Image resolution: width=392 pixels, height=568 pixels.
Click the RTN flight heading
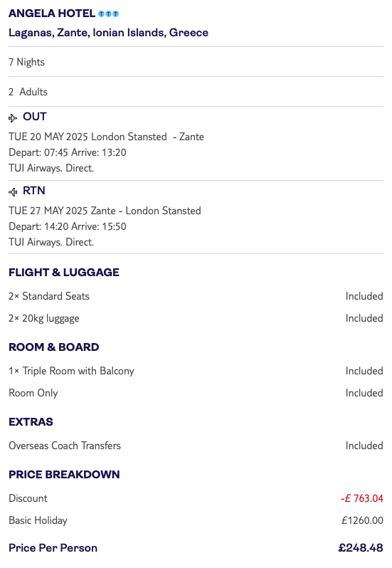[x=34, y=191]
